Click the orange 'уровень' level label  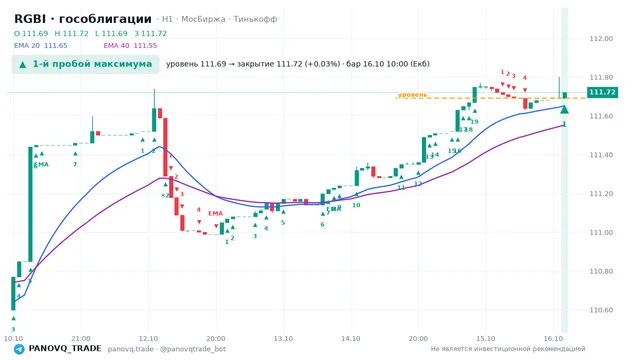point(412,95)
